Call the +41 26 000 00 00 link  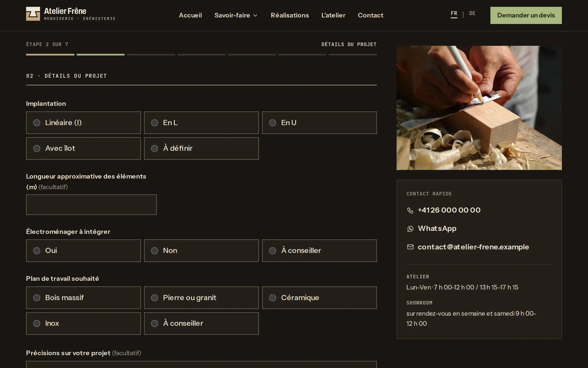point(449,210)
